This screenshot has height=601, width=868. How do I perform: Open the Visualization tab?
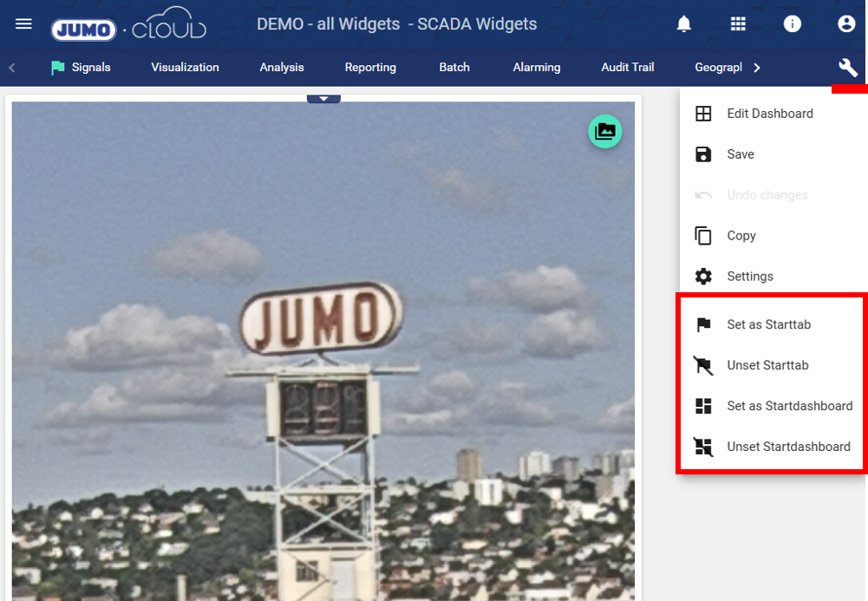click(x=185, y=68)
